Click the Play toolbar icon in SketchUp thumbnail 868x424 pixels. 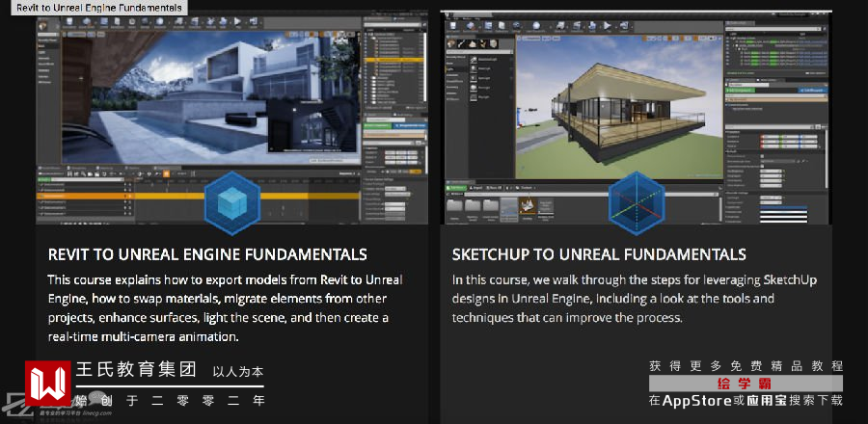point(608,27)
